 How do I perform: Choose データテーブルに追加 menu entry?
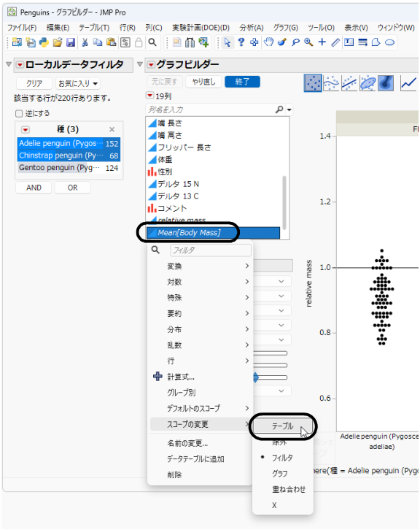[201, 459]
